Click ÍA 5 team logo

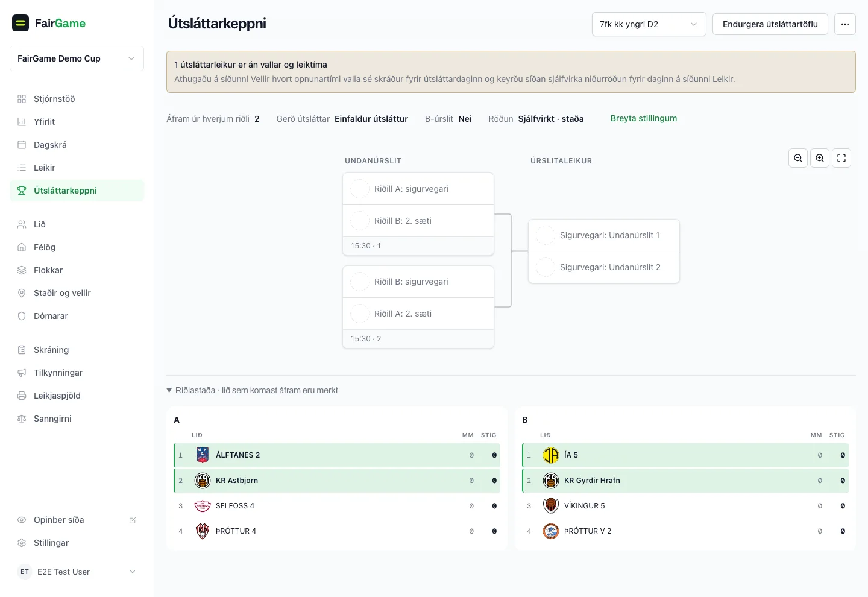pos(551,455)
